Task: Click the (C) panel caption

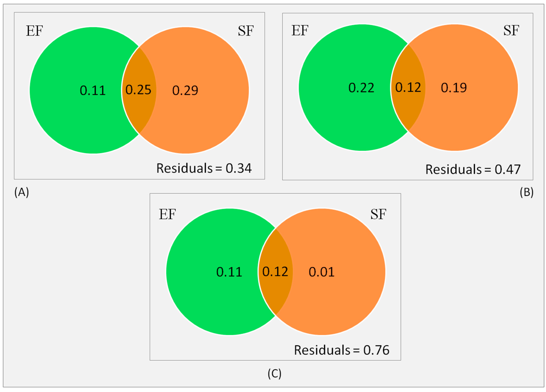Action: point(274,374)
